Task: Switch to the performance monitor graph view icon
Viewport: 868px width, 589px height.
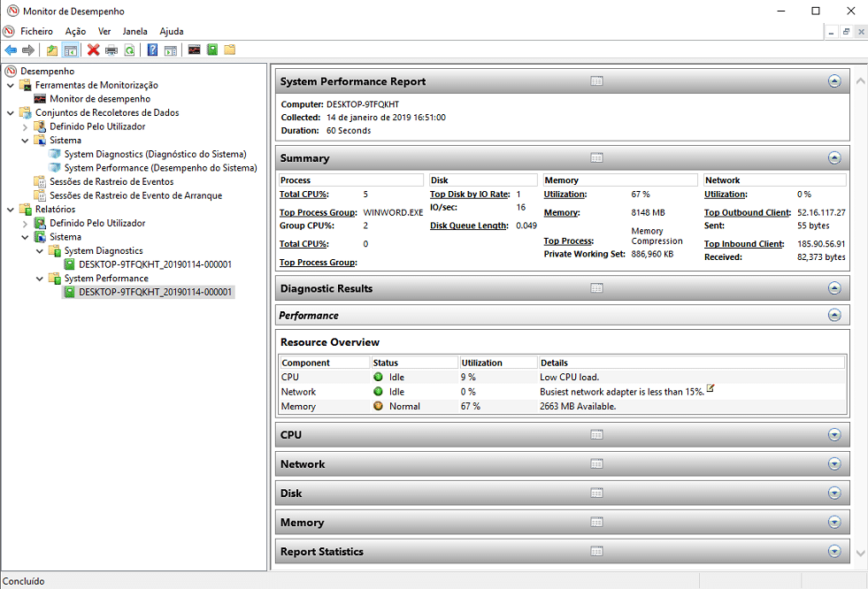Action: click(195, 50)
